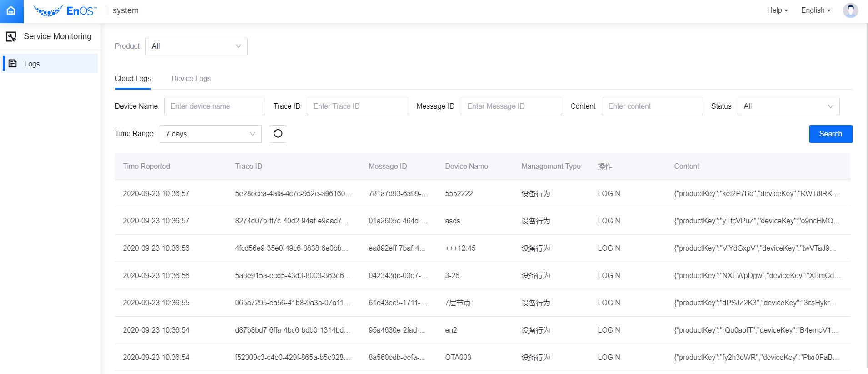Open the English language menu
The width and height of the screenshot is (868, 374).
click(815, 10)
